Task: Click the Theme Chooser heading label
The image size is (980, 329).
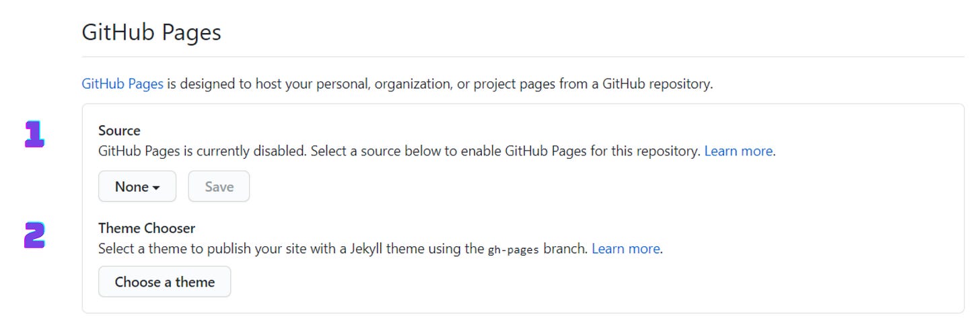Action: pyautogui.click(x=147, y=228)
